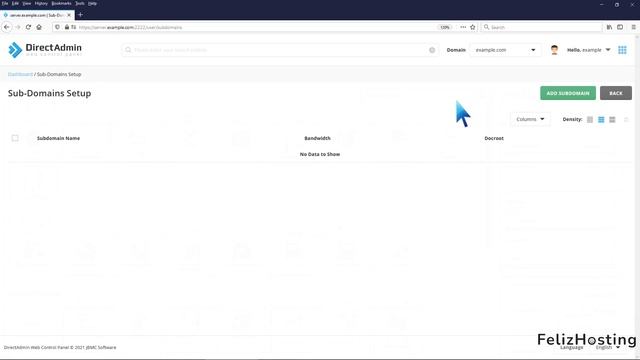Open the page actions three-dot menu
Image resolution: width=640 pixels, height=360 pixels.
point(463,27)
